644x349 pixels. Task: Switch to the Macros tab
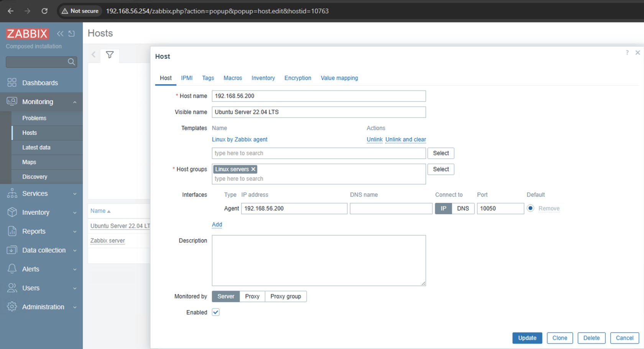233,78
